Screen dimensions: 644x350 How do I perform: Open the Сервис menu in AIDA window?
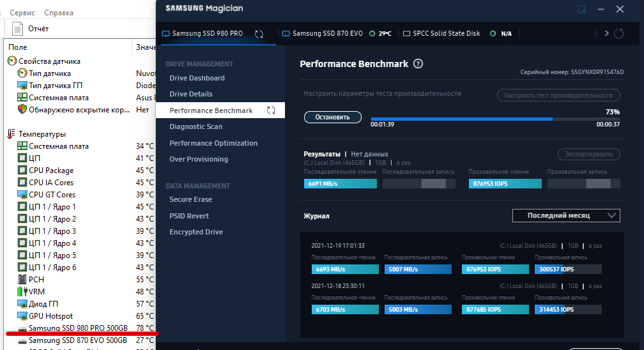(22, 13)
